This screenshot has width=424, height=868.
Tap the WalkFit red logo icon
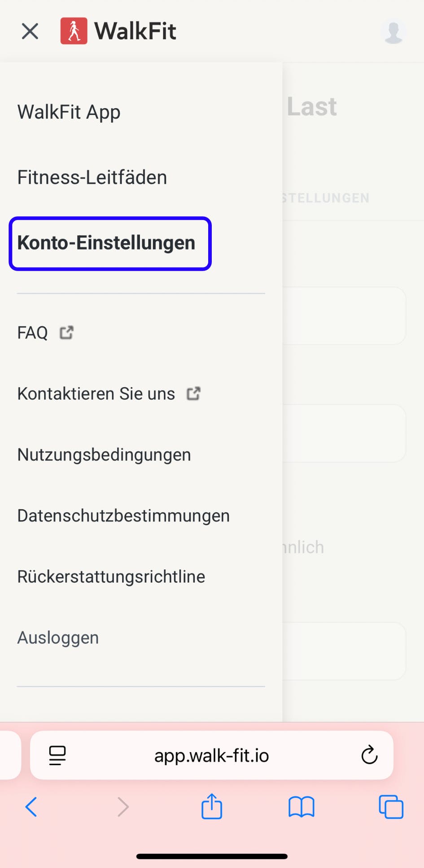coord(74,31)
